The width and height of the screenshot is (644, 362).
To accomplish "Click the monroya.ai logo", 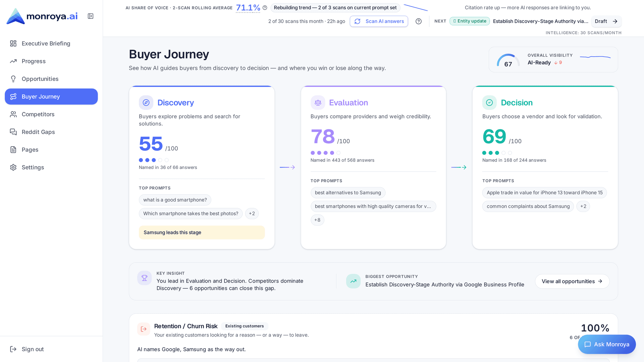I will pos(42,16).
